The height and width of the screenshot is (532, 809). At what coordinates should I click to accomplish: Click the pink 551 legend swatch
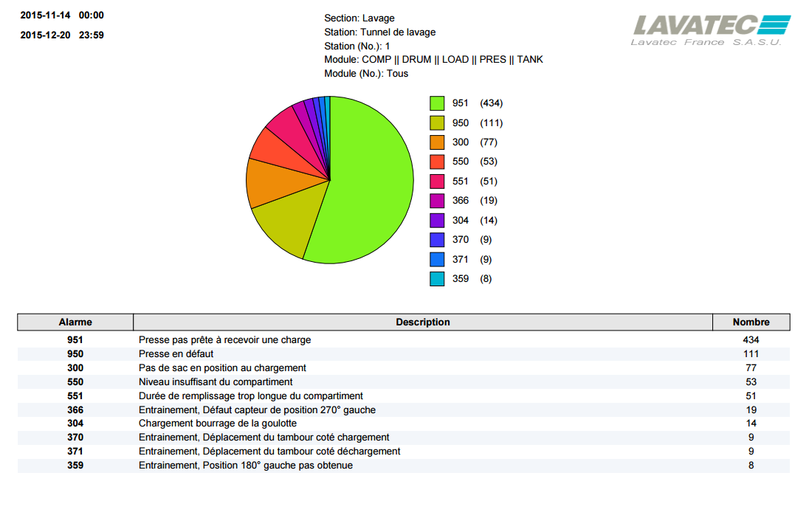437,182
